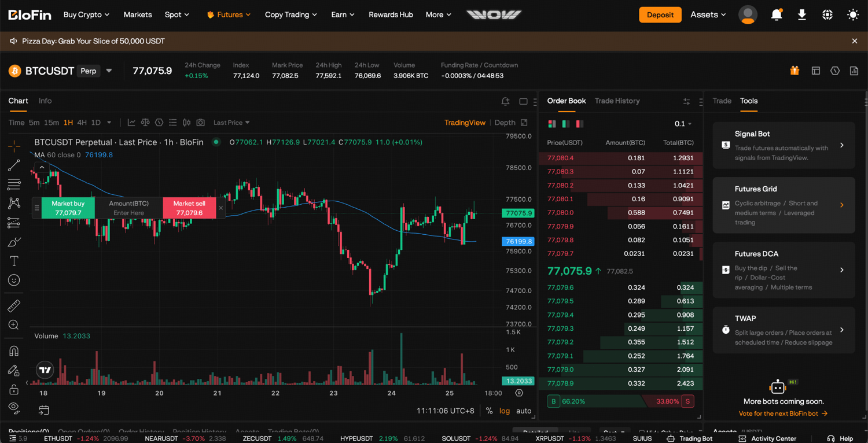Toggle hide all drawings eye icon

tap(14, 408)
